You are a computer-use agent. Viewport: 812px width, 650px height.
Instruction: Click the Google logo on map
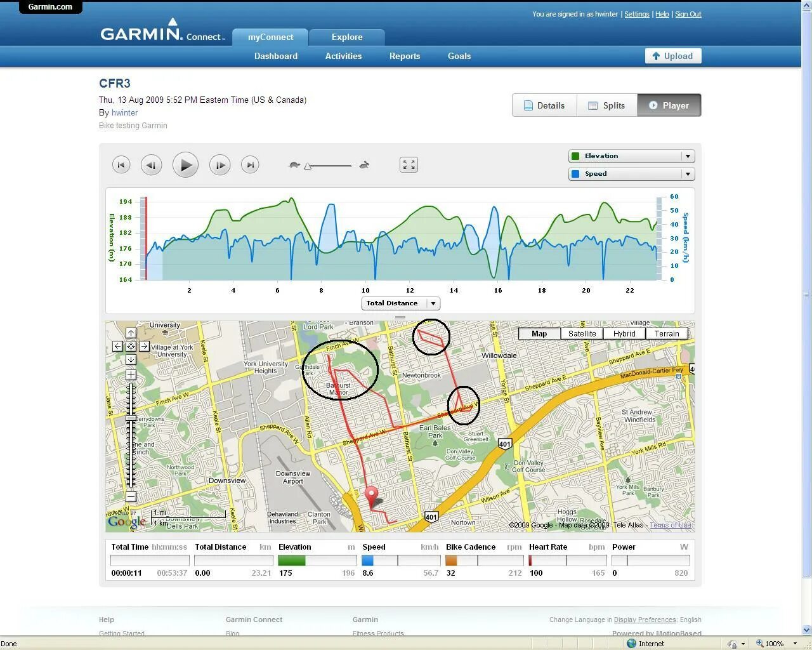[x=127, y=522]
